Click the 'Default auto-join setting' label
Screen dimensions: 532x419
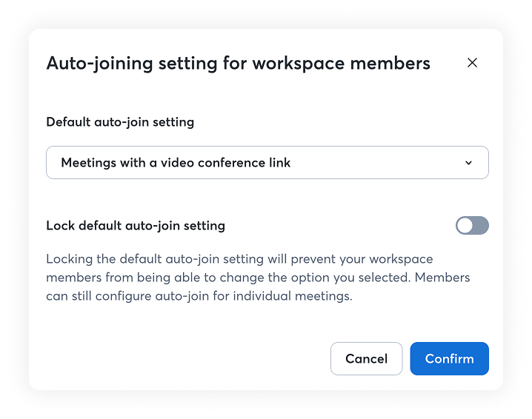(120, 122)
